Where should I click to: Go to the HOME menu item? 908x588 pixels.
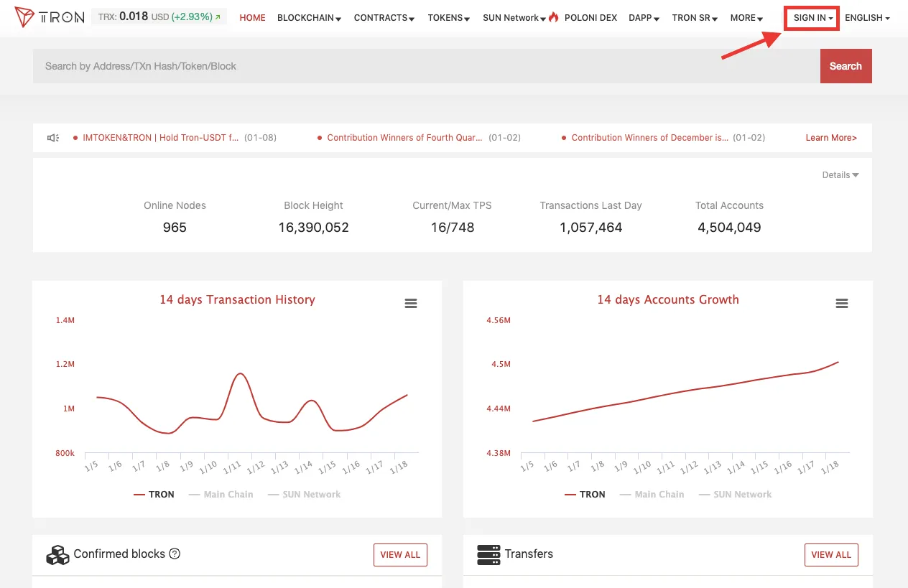pyautogui.click(x=253, y=18)
